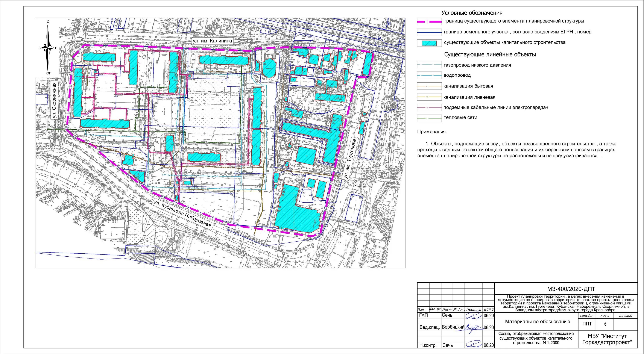Viewport: 644px width, 354px height.
Task: Click the Условные обозначения legend heading
Action: [472, 13]
